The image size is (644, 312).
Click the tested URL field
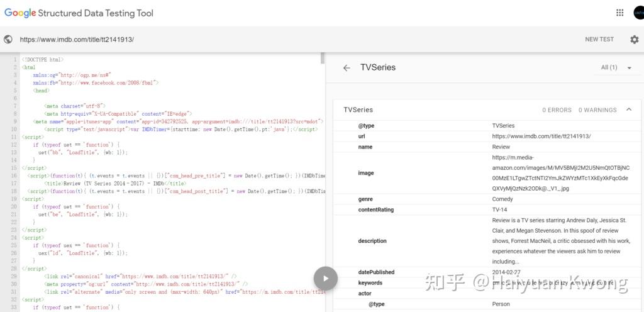(x=77, y=40)
